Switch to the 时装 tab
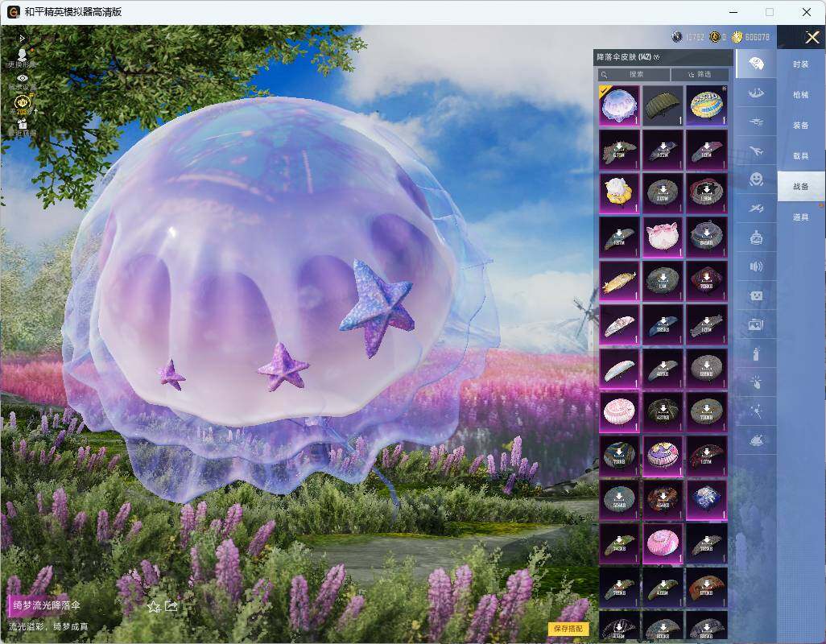This screenshot has width=826, height=644. click(x=801, y=64)
